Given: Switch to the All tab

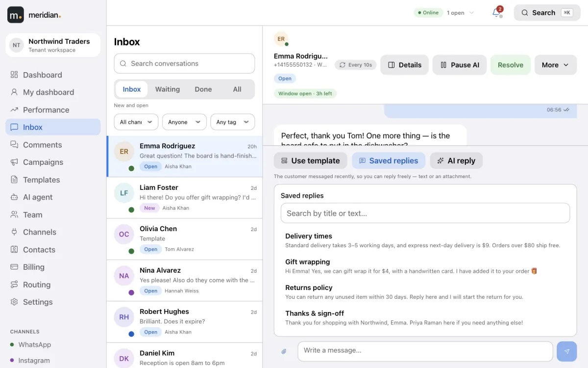Looking at the screenshot, I should 237,89.
